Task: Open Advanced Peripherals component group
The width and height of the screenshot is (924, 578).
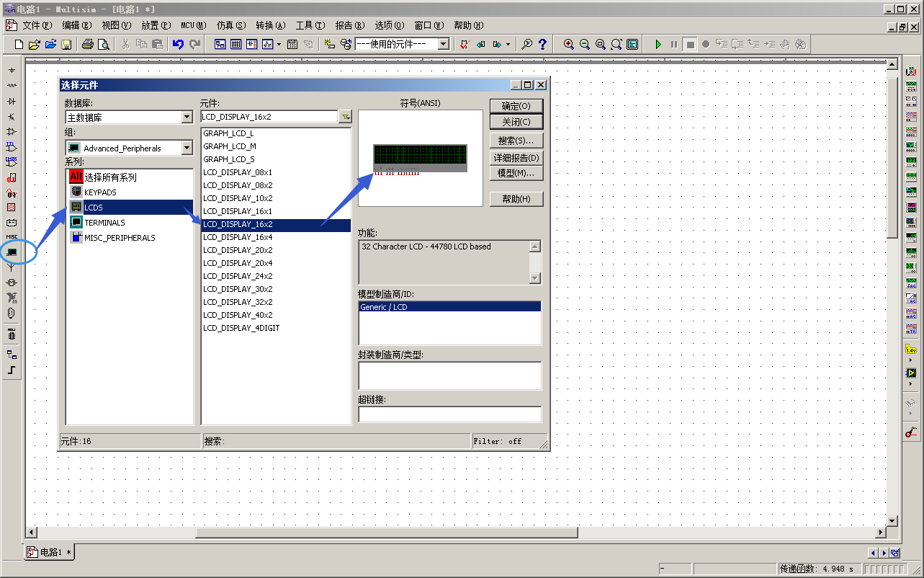Action: pos(12,252)
